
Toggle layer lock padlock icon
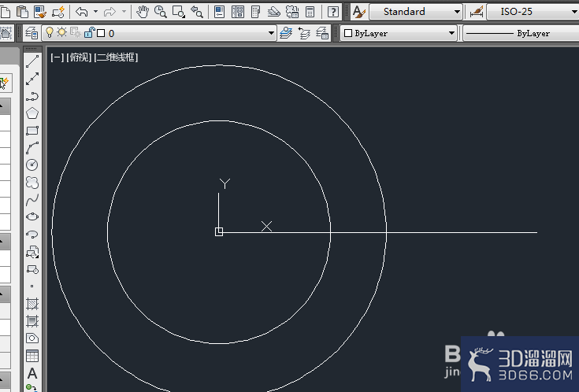pos(89,32)
